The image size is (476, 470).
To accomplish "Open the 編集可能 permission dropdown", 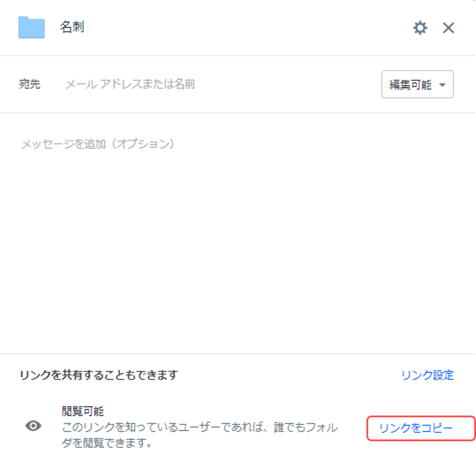I will coord(417,84).
